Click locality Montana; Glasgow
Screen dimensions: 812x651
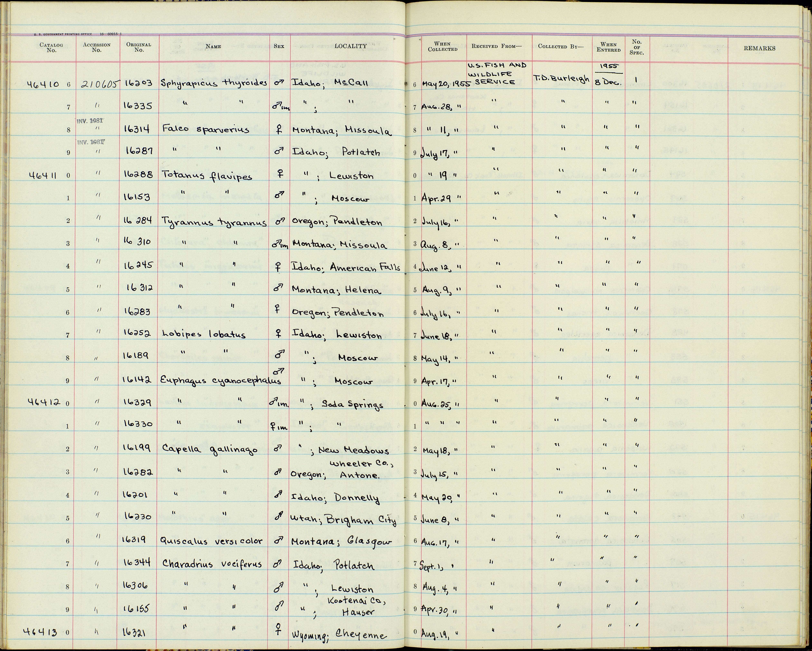(x=342, y=542)
